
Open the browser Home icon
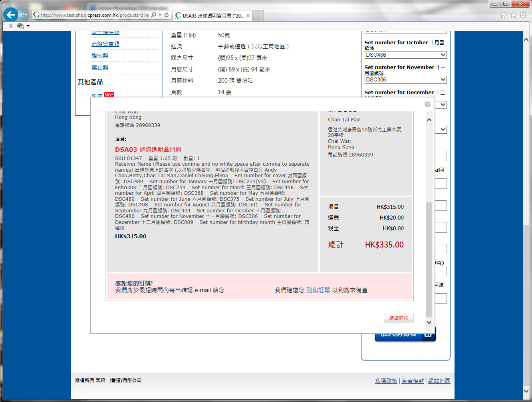(503, 15)
